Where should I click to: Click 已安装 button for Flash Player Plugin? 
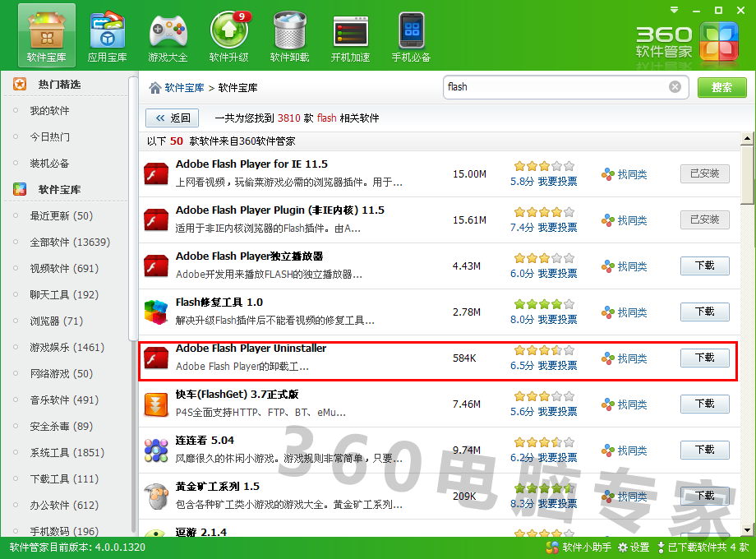click(x=704, y=219)
